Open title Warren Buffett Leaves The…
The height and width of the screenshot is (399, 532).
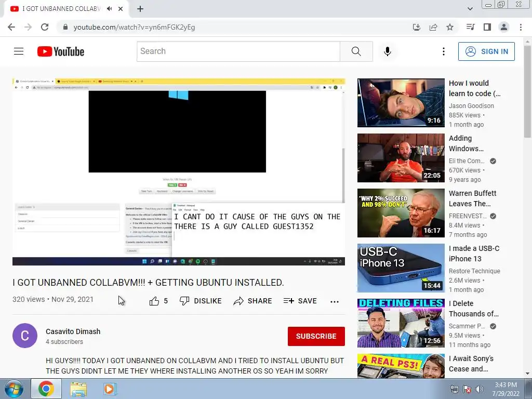472,198
